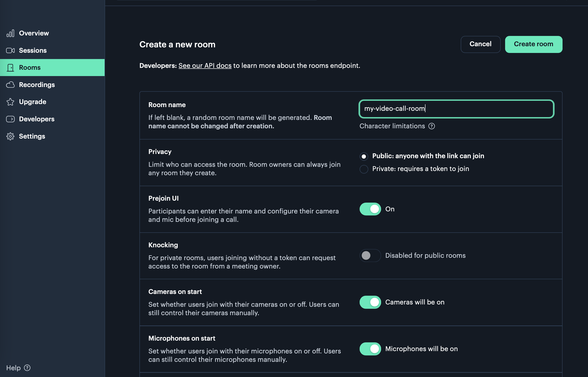Click the Settings gear icon

pyautogui.click(x=10, y=136)
